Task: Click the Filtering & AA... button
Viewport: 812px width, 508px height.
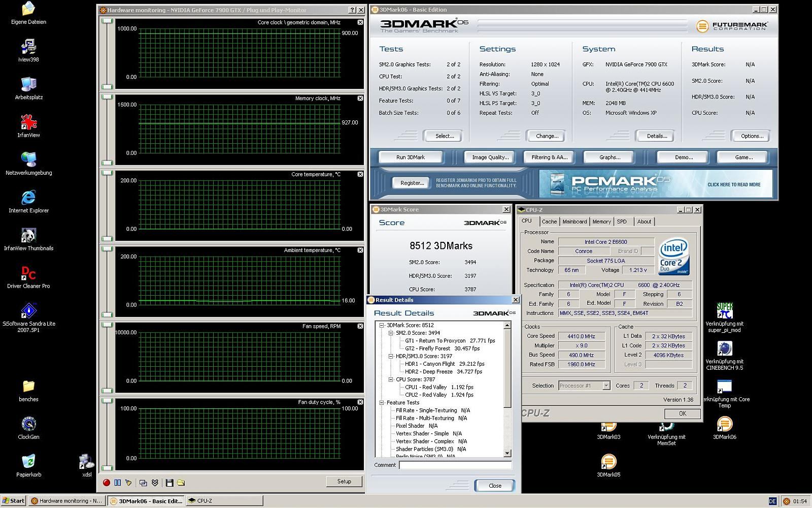Action: click(549, 157)
